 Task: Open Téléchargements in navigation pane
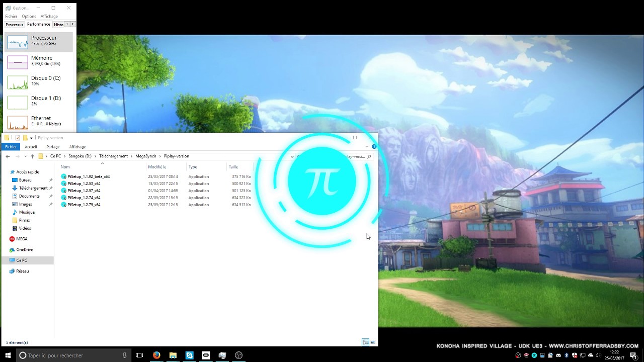coord(34,188)
